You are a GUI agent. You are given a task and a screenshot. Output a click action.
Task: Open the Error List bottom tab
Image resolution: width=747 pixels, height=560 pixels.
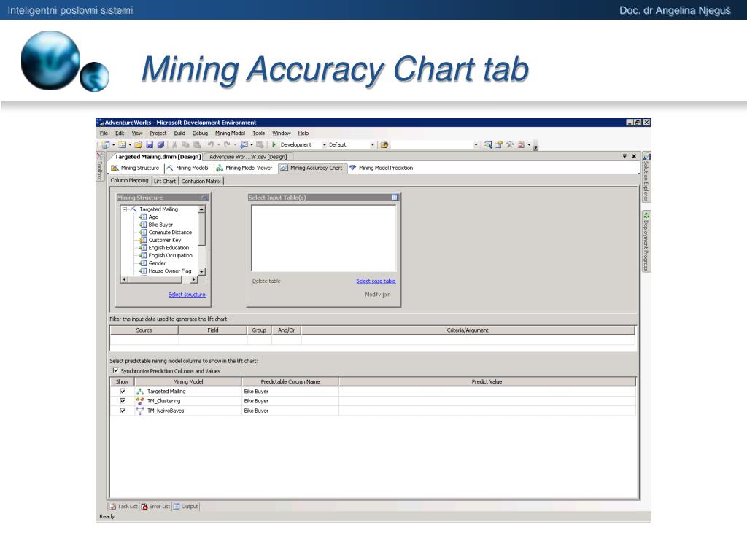[156, 507]
